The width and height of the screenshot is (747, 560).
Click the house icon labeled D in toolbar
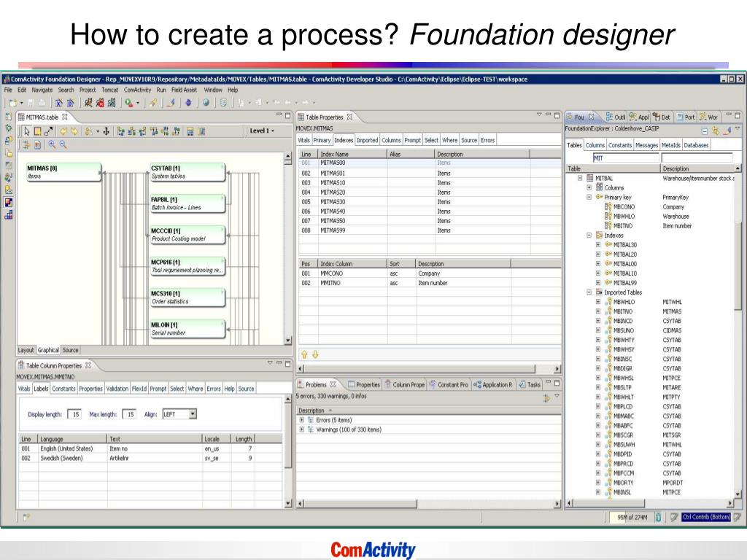71,102
